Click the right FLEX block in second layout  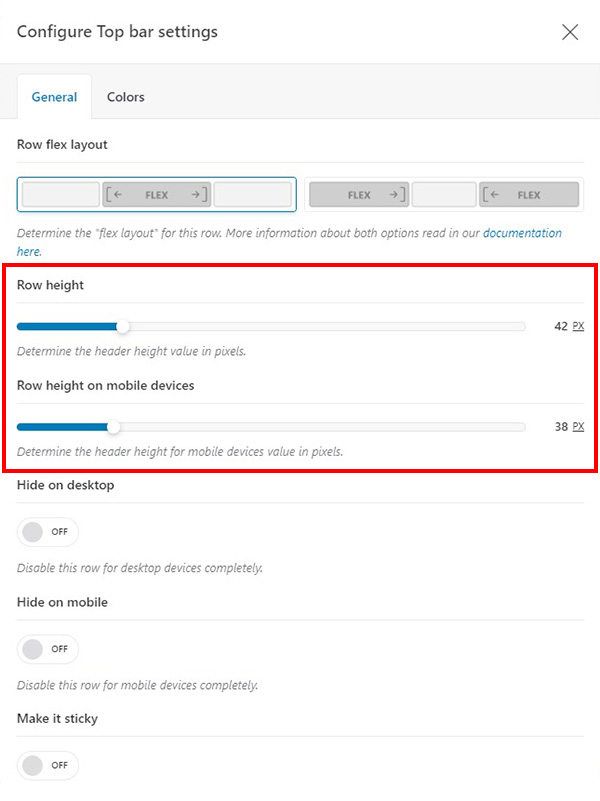click(x=529, y=195)
